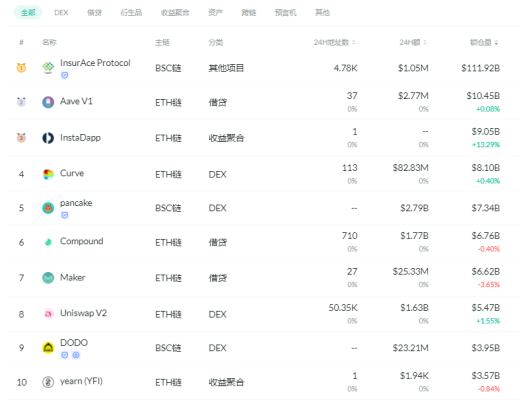520x400 pixels.
Task: Click the silver rank-2 medal icon
Action: [x=21, y=101]
